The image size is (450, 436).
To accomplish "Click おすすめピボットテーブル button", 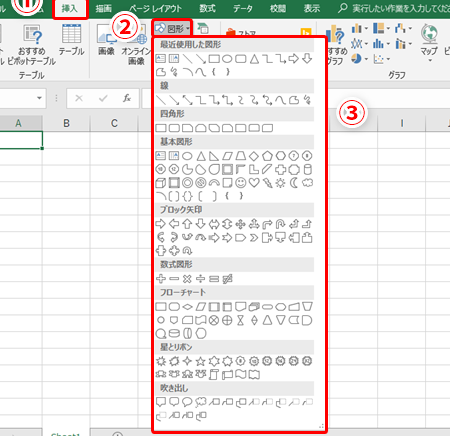I will (32, 44).
